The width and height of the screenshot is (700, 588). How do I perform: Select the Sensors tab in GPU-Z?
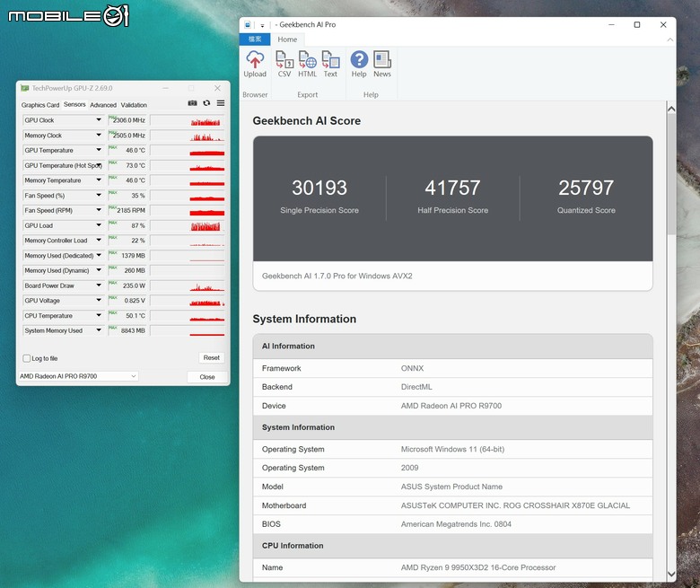tap(74, 104)
